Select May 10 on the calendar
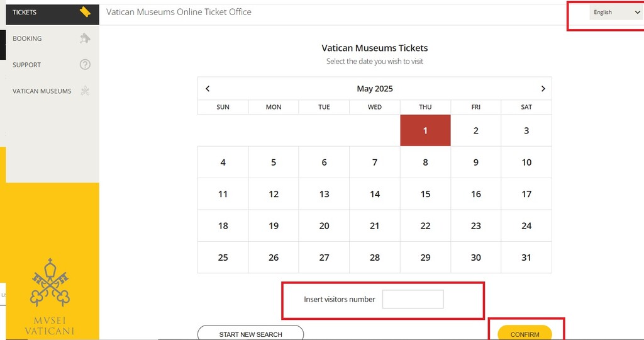This screenshot has height=340, width=644. (x=526, y=162)
